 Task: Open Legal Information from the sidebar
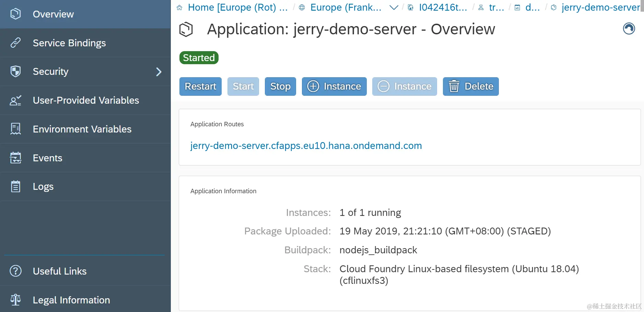click(x=71, y=300)
